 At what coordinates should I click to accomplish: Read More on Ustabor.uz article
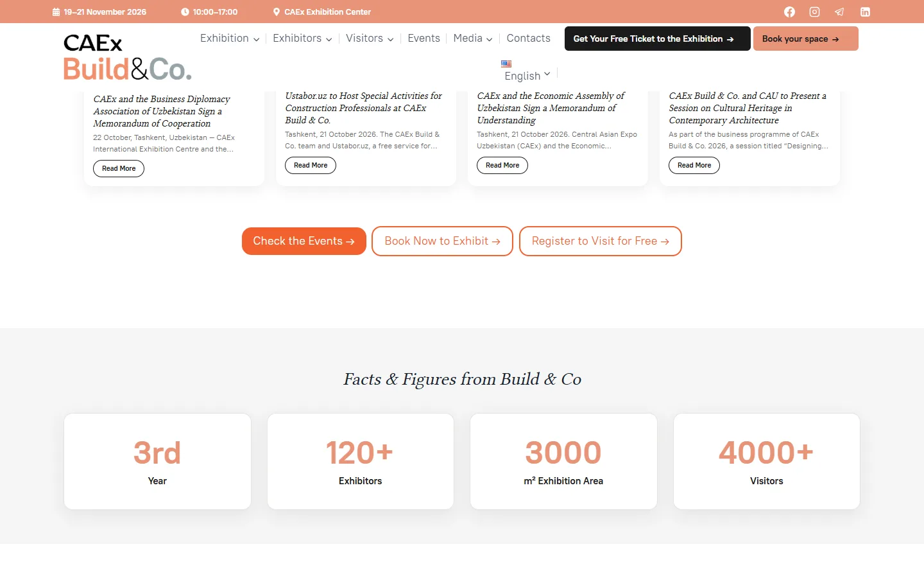click(311, 166)
